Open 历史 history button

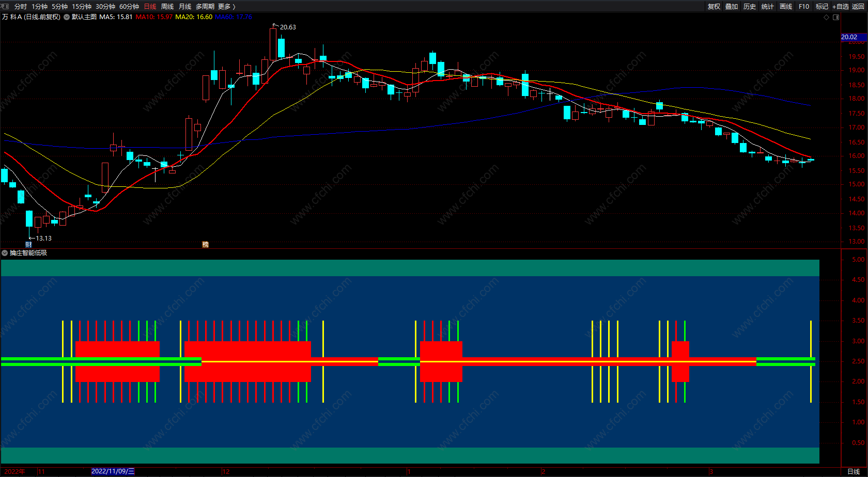[750, 6]
